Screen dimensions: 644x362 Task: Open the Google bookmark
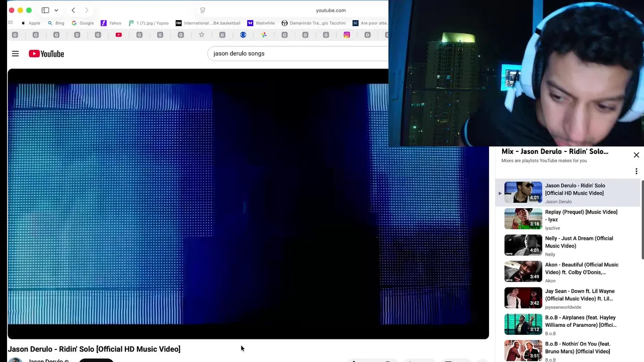[83, 23]
